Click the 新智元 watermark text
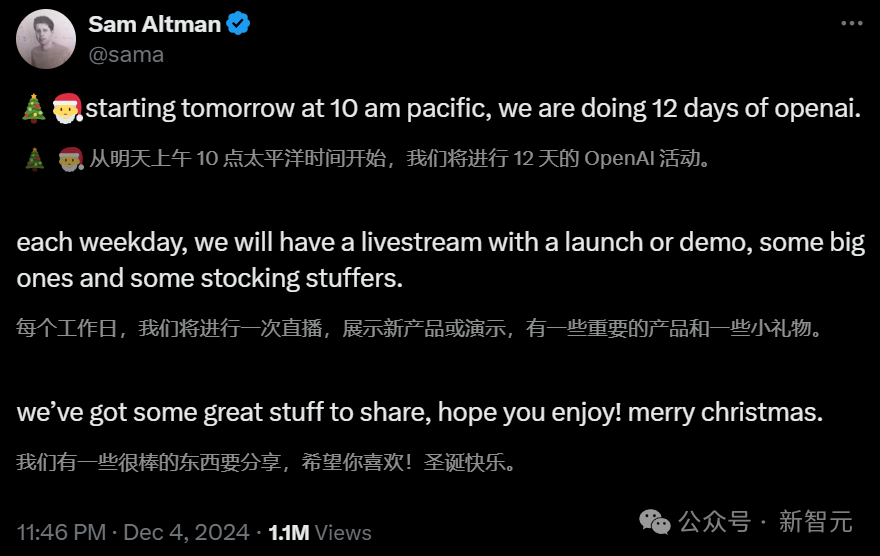This screenshot has height=556, width=880. pyautogui.click(x=815, y=522)
